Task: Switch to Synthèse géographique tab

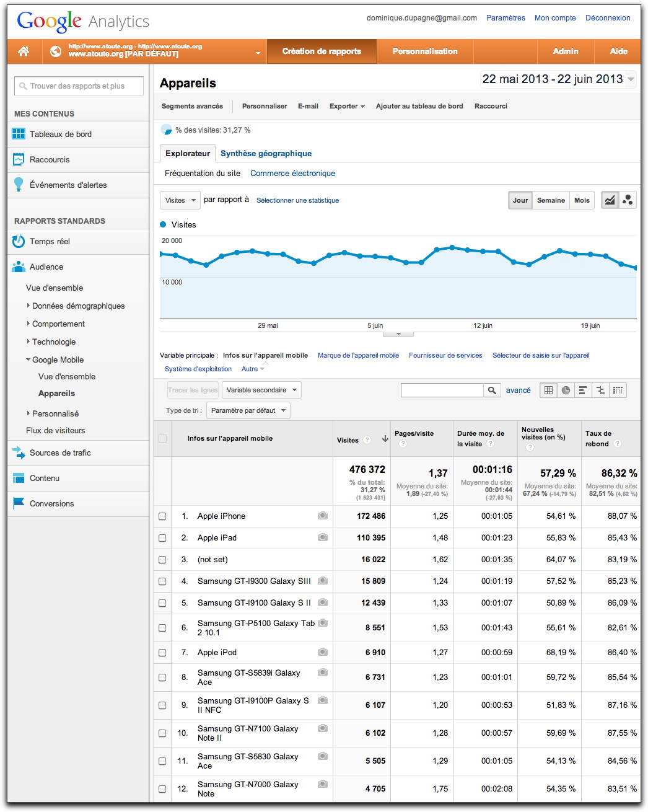Action: 266,153
